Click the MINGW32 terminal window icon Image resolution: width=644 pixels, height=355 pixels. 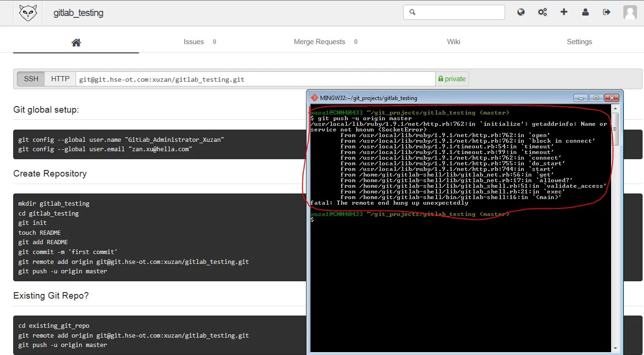[x=314, y=98]
